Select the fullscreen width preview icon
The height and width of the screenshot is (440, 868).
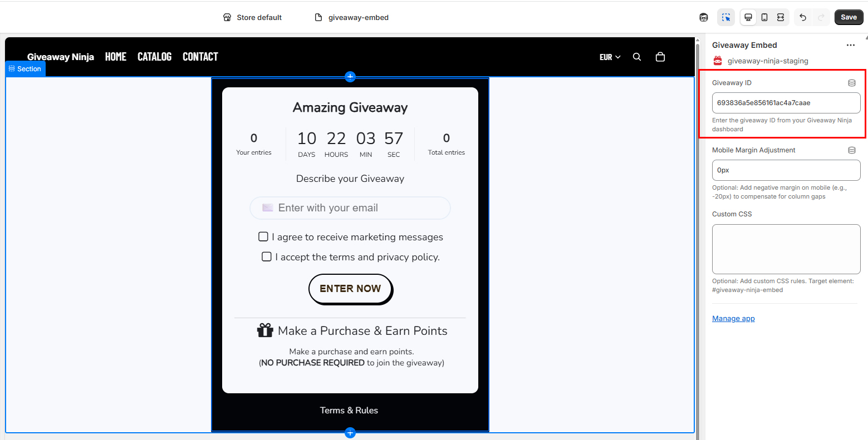point(781,17)
